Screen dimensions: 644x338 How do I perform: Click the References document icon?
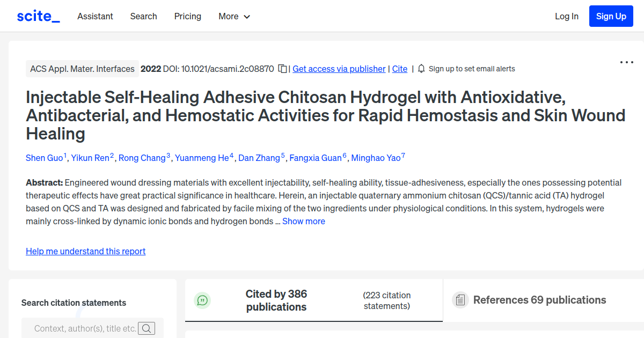click(x=460, y=300)
